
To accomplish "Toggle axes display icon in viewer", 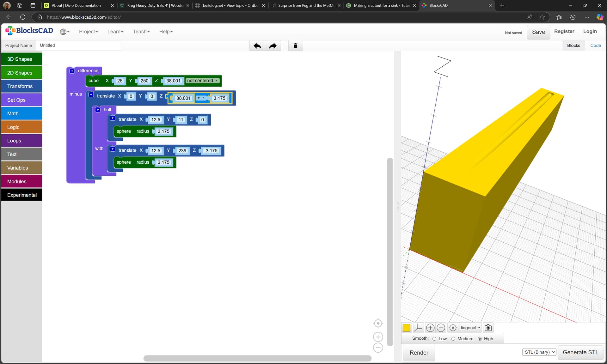I will (x=418, y=328).
